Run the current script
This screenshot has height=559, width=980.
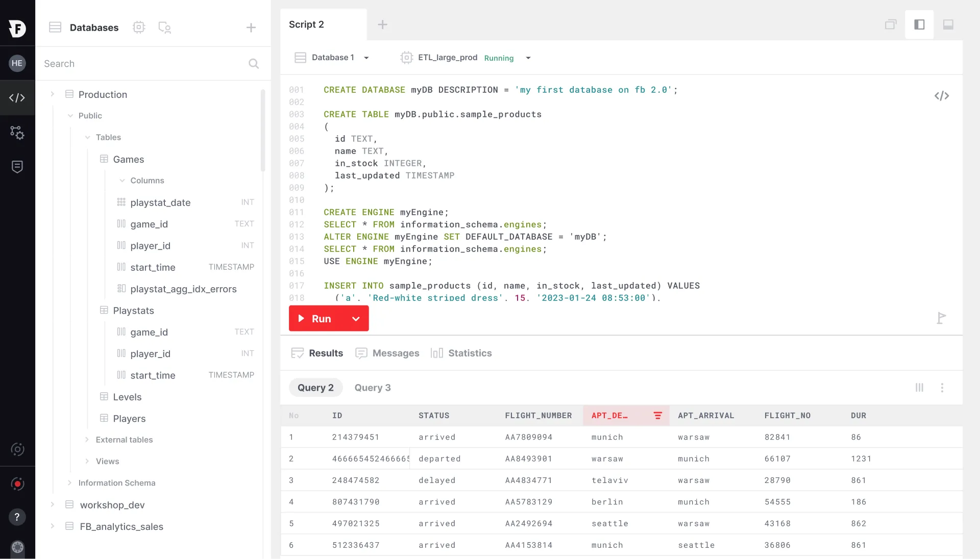click(x=315, y=319)
